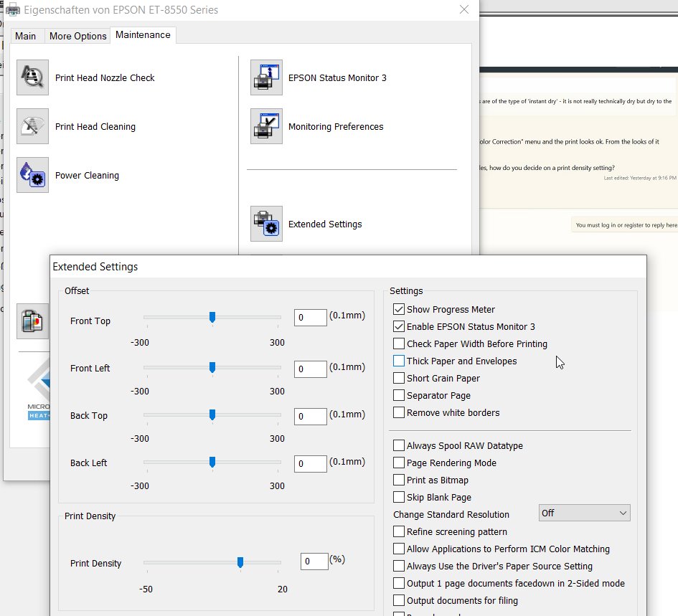Disable Show Progress Meter checkbox

coord(399,309)
